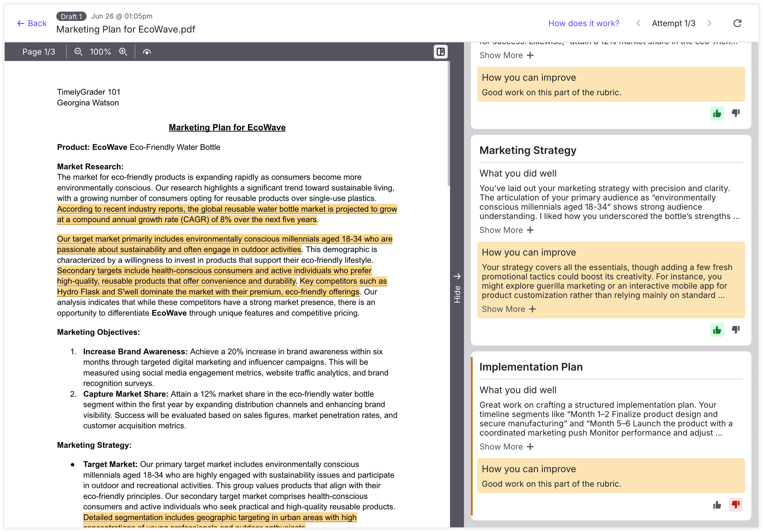Image resolution: width=763 pixels, height=532 pixels.
Task: Click the highlight visibility eye icon
Action: (x=147, y=52)
